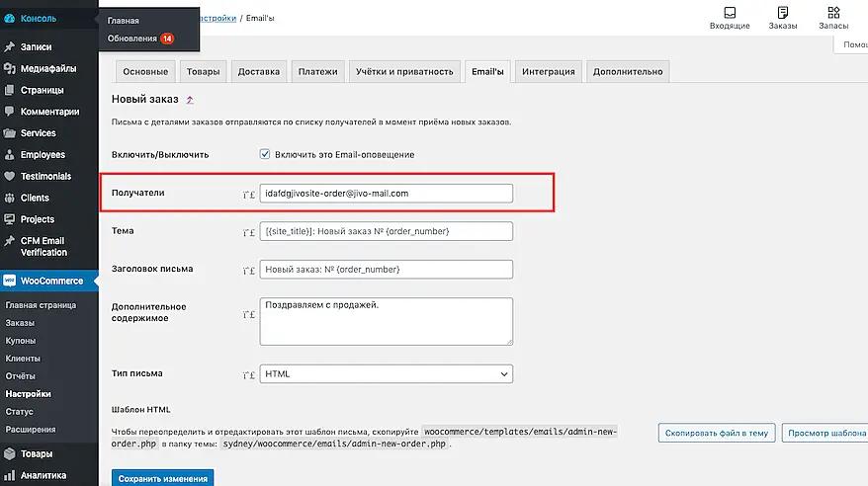Viewport: 868px width, 486px height.
Task: Click the Медиафайлы menu label
Action: pyautogui.click(x=48, y=68)
